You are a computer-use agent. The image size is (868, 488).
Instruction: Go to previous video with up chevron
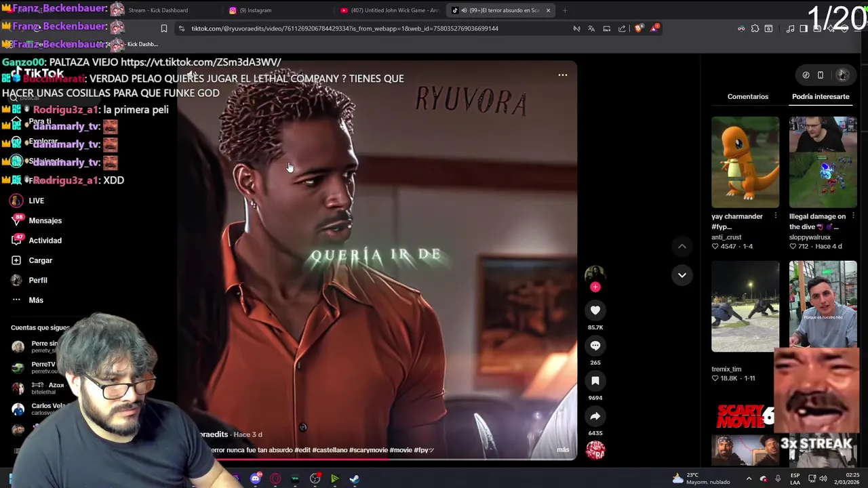682,246
